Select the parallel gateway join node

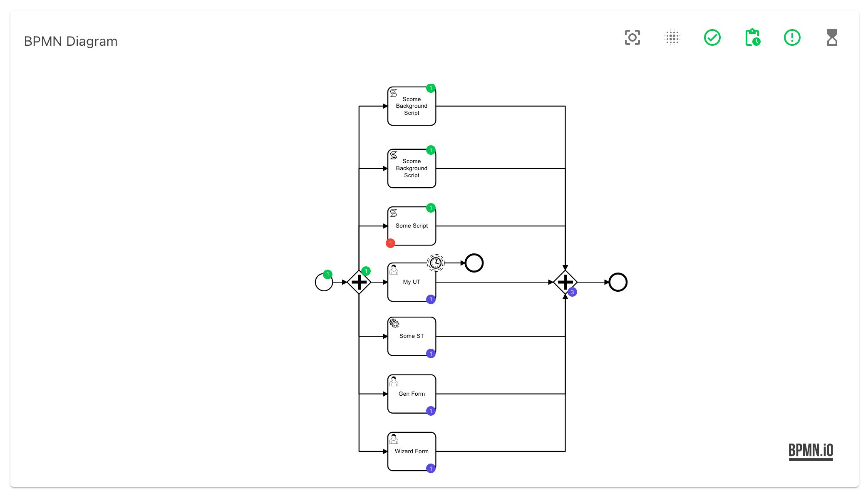tap(566, 283)
